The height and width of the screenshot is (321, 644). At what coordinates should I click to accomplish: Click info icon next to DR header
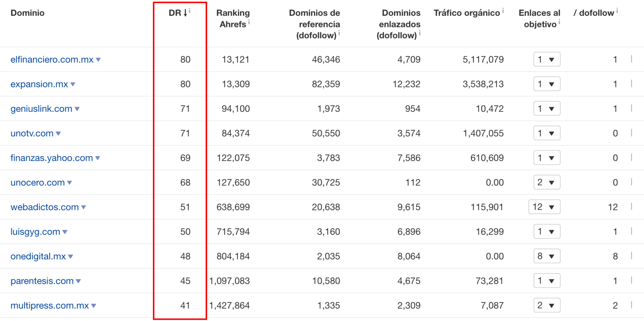pyautogui.click(x=190, y=11)
